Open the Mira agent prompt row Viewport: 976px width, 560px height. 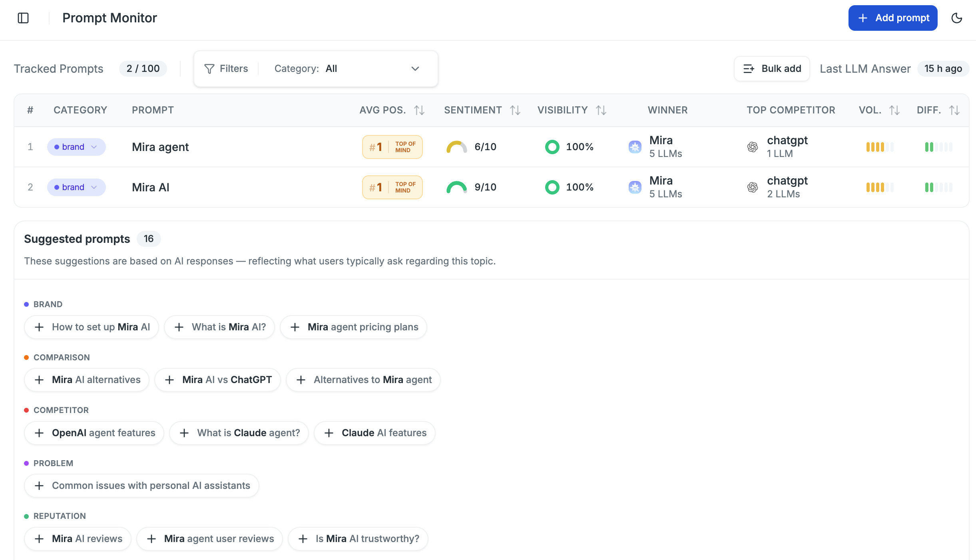click(492, 147)
